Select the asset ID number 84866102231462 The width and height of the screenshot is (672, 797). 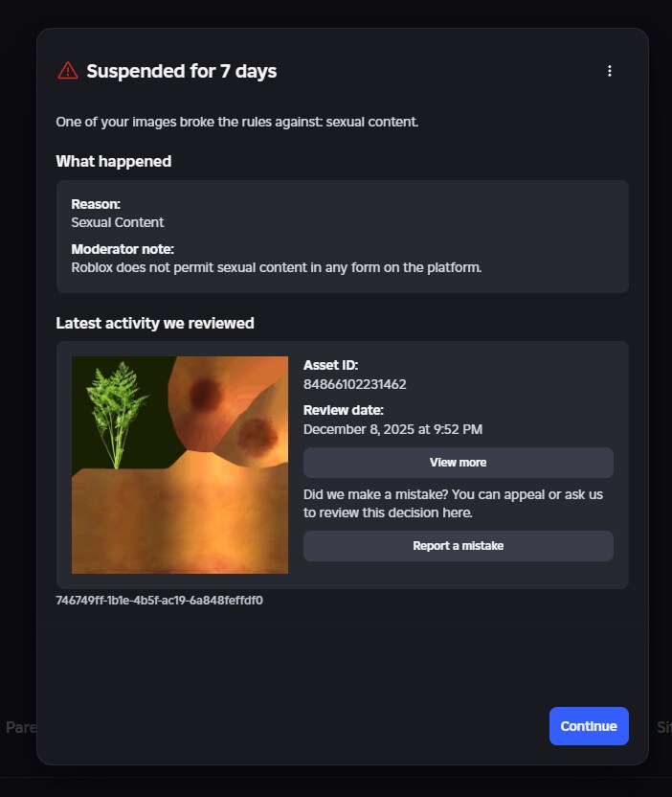[354, 384]
